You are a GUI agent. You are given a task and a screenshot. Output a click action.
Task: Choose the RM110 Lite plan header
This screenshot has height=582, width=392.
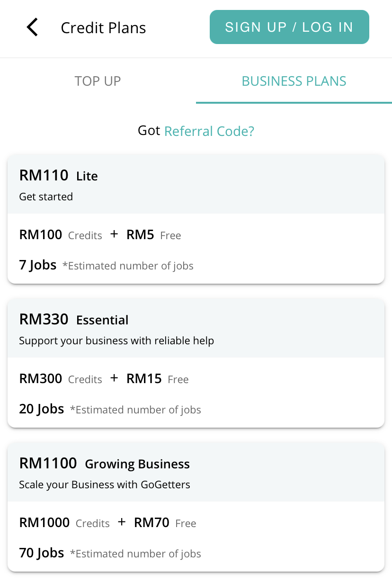tap(58, 176)
